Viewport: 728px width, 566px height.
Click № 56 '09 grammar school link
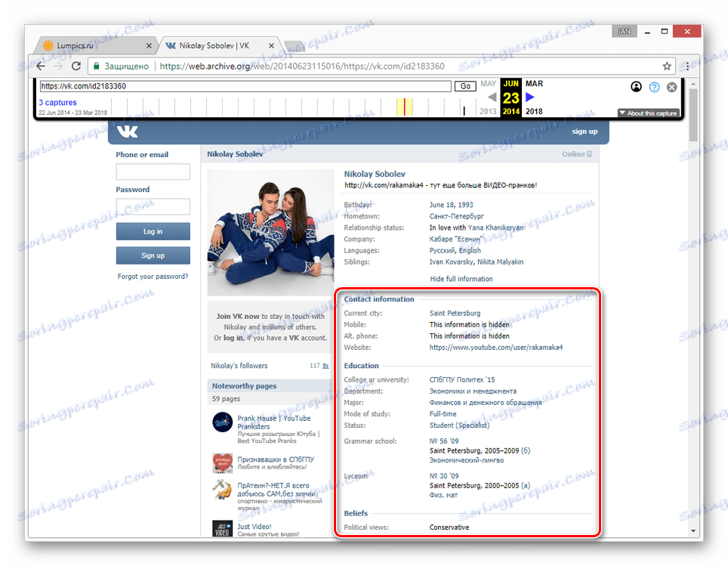click(x=444, y=441)
